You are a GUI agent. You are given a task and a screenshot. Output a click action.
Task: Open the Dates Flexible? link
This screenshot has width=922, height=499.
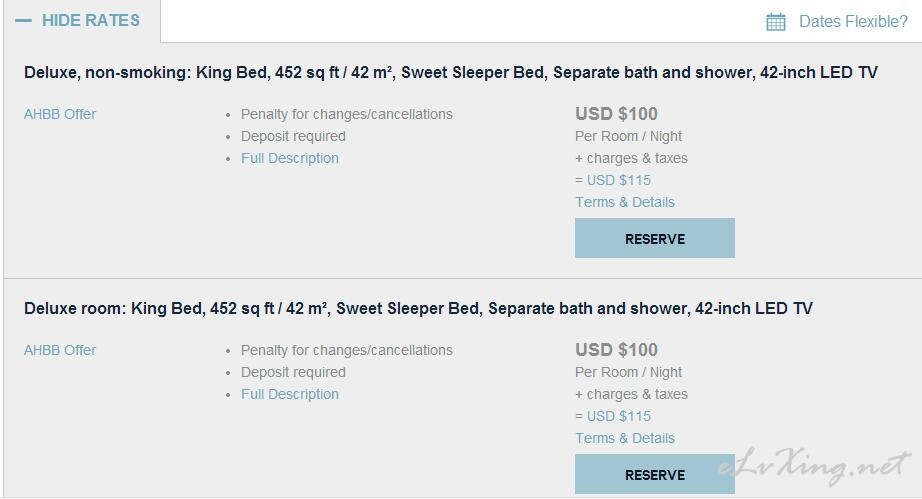point(853,22)
